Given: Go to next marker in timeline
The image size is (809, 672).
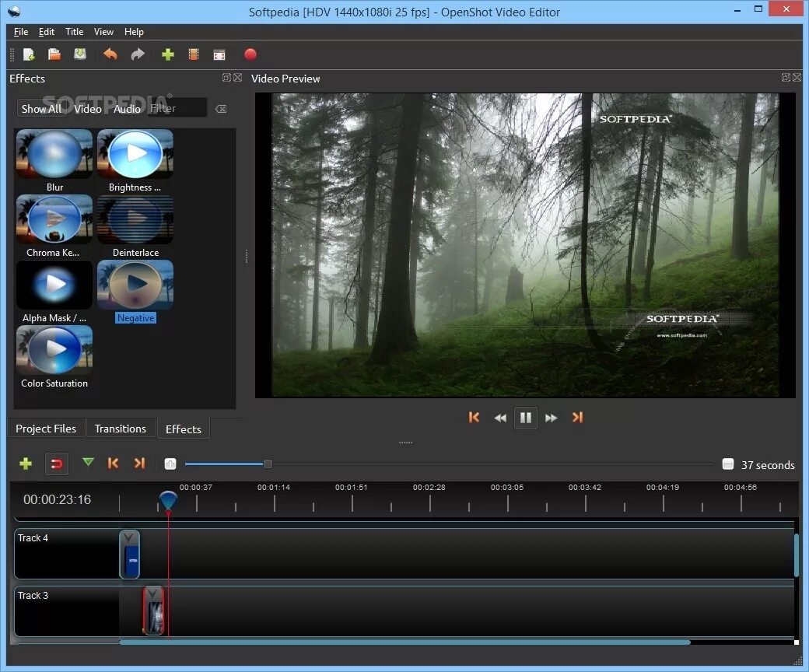Looking at the screenshot, I should click(x=139, y=463).
